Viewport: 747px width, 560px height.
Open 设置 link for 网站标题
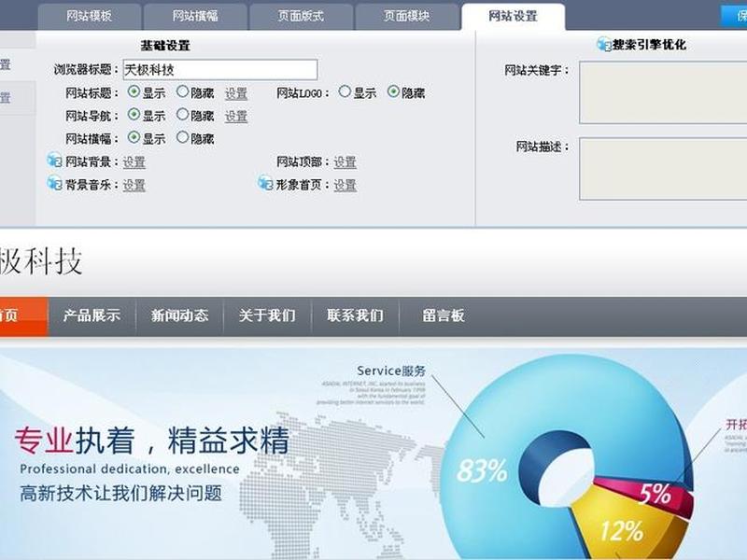[x=236, y=93]
